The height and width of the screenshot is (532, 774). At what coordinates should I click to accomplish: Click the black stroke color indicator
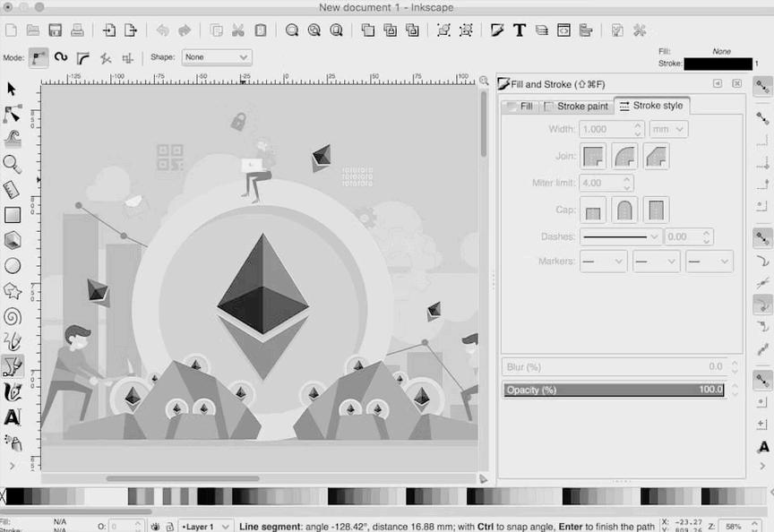coord(718,64)
